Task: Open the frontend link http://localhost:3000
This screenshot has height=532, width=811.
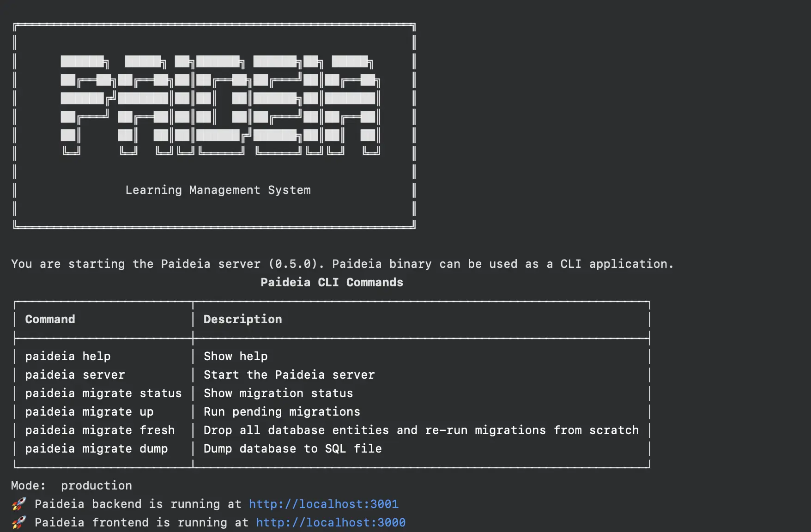Action: click(x=331, y=522)
